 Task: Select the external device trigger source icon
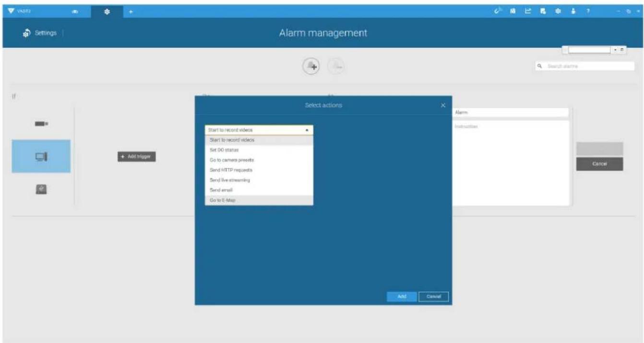tap(41, 189)
